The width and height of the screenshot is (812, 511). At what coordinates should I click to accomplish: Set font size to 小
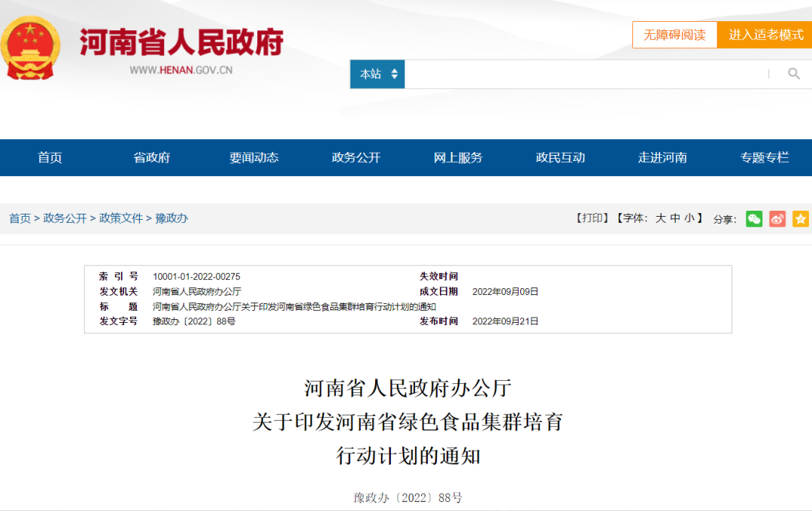tap(689, 218)
